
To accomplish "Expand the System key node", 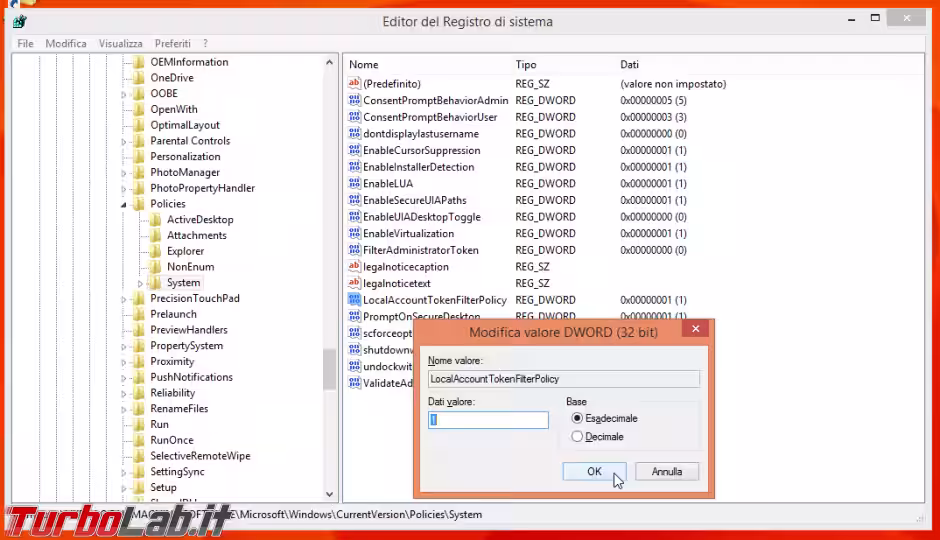I will pyautogui.click(x=141, y=283).
